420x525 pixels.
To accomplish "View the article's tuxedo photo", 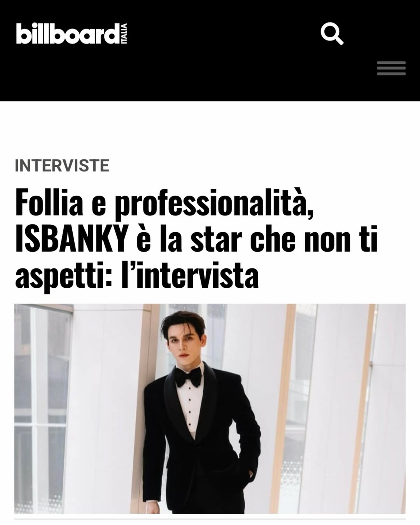I will (210, 408).
